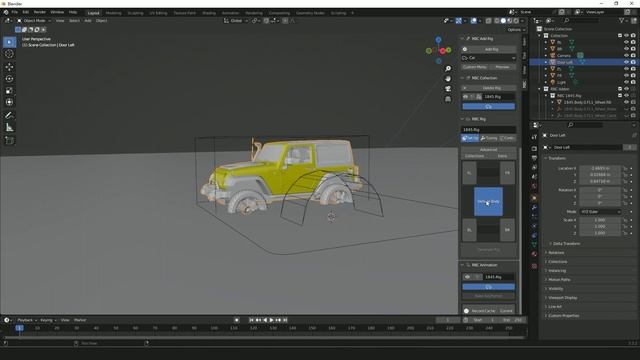Click the timeline horizontal scrollbar
This screenshot has height=360, width=640.
coord(263,338)
